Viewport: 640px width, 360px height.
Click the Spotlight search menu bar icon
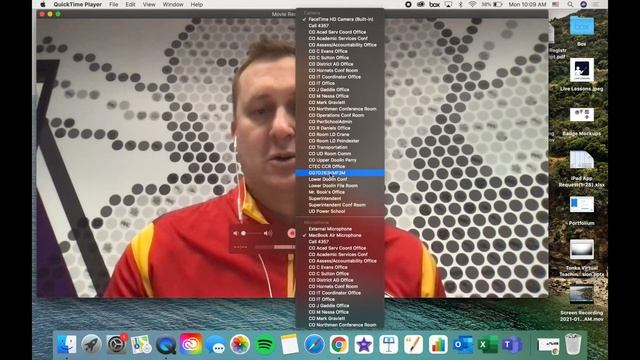point(570,4)
